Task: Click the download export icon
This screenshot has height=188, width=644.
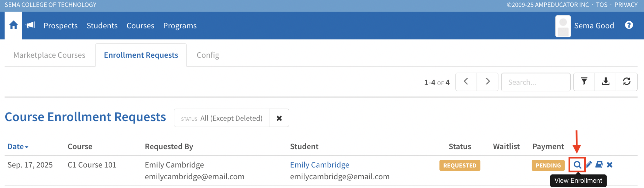Action: [x=605, y=82]
